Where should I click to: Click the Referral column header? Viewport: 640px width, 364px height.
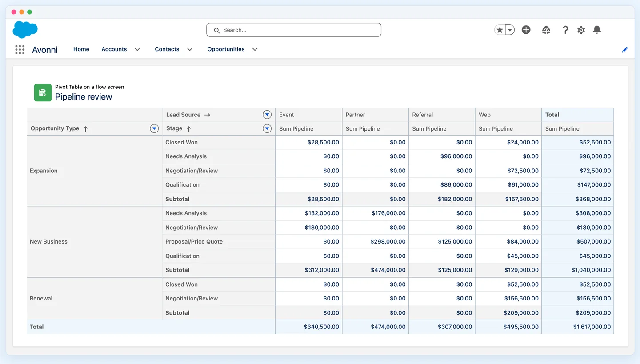tap(442, 115)
